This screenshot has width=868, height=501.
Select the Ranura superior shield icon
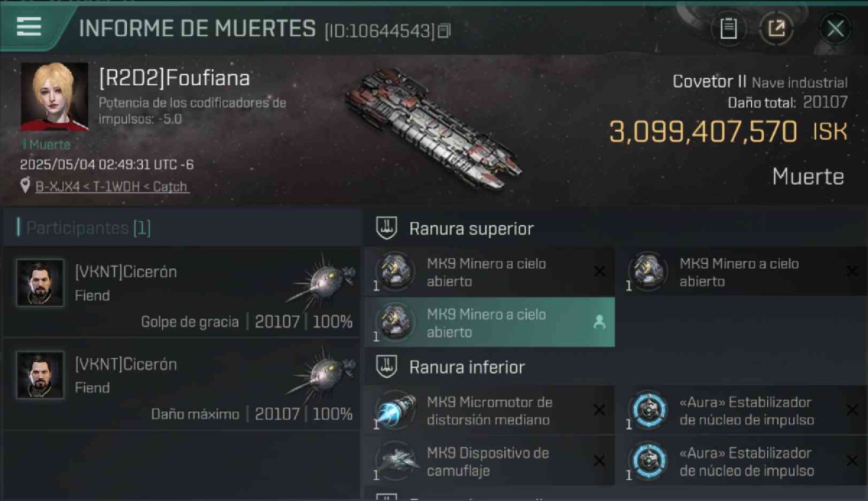click(x=387, y=228)
